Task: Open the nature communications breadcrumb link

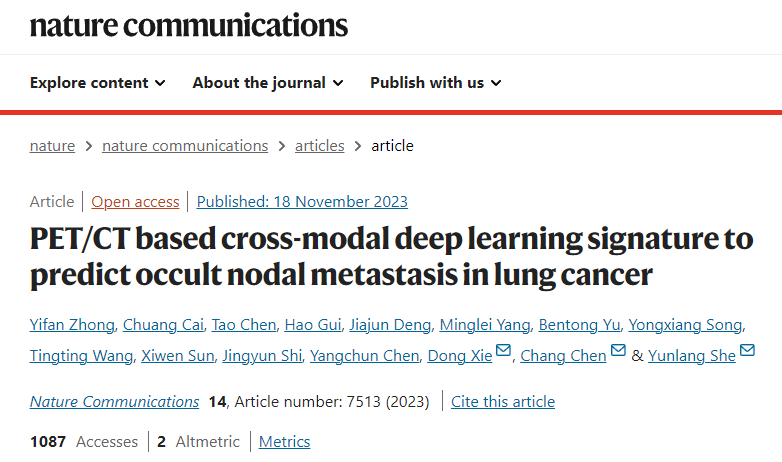Action: click(x=185, y=146)
